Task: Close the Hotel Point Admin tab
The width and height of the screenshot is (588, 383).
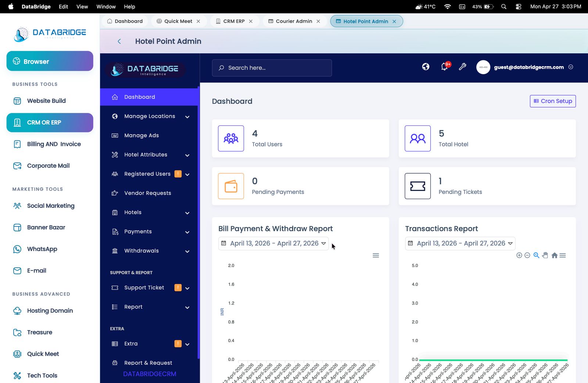Action: (394, 21)
